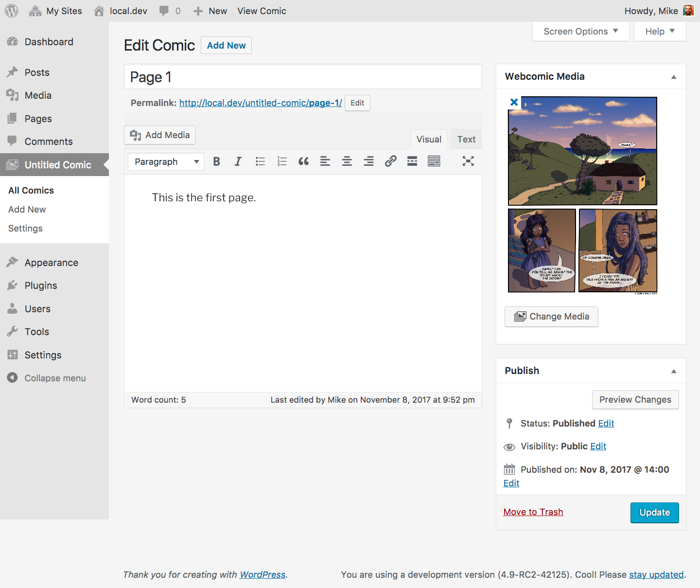The width and height of the screenshot is (700, 588).
Task: Remove the webcomic media image
Action: click(x=514, y=102)
